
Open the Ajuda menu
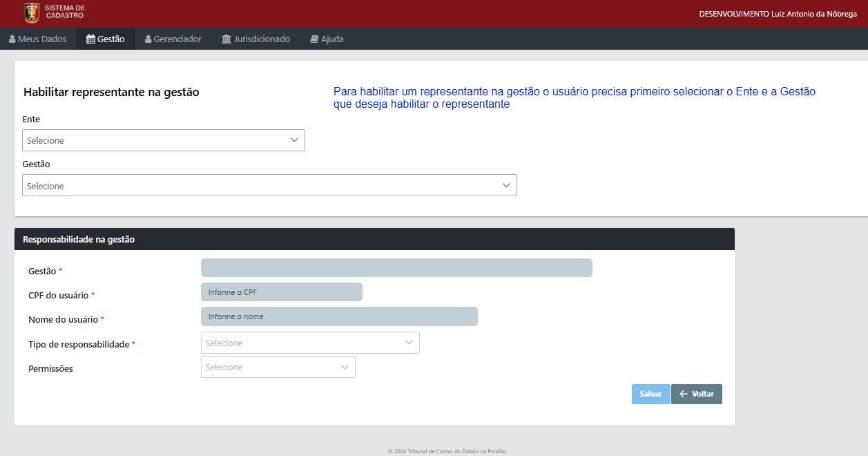point(327,39)
